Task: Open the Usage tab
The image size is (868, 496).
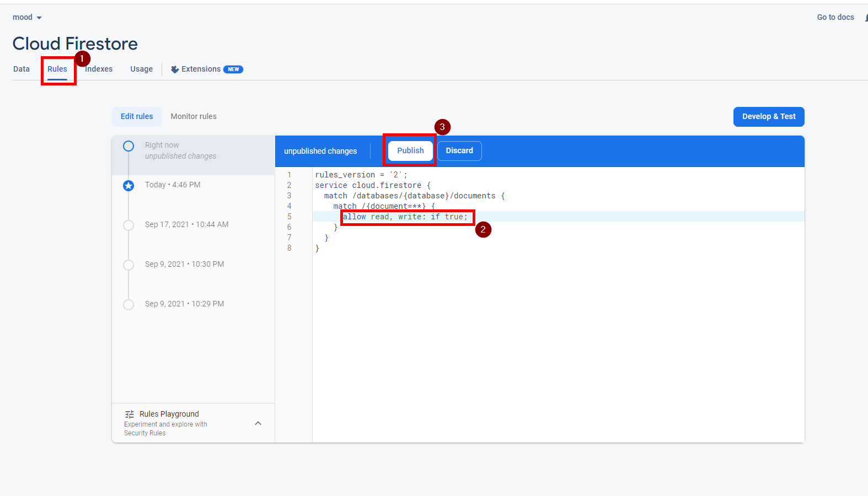Action: point(142,69)
